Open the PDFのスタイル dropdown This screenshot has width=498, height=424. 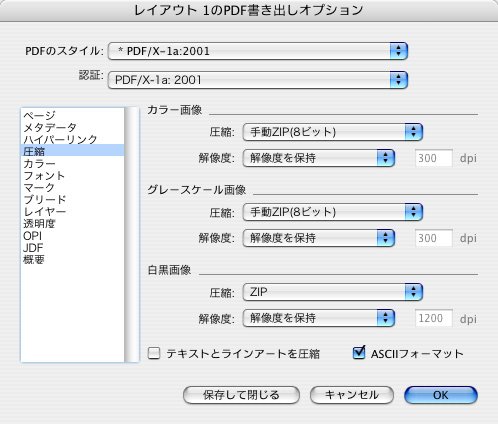tap(258, 51)
